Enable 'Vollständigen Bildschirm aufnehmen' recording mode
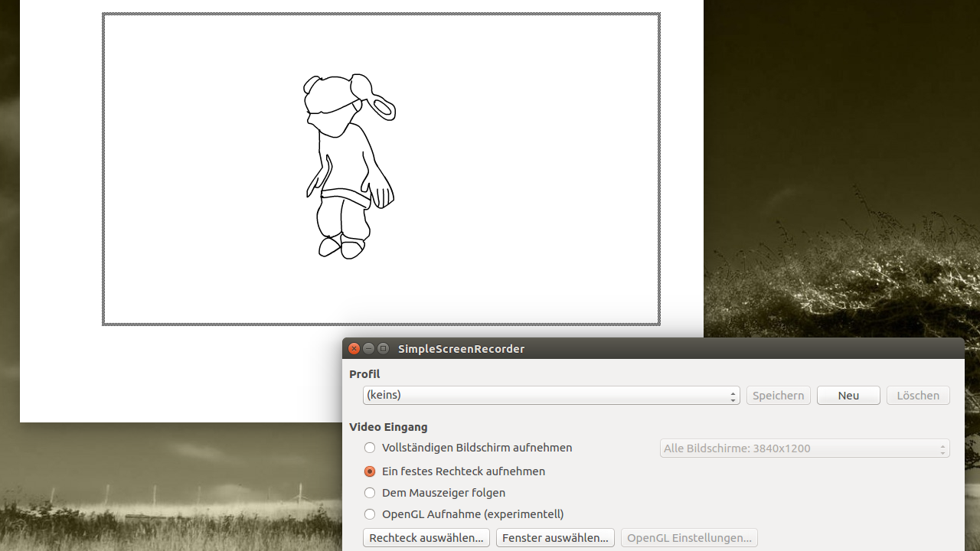Screen dimensions: 980x551 point(370,448)
